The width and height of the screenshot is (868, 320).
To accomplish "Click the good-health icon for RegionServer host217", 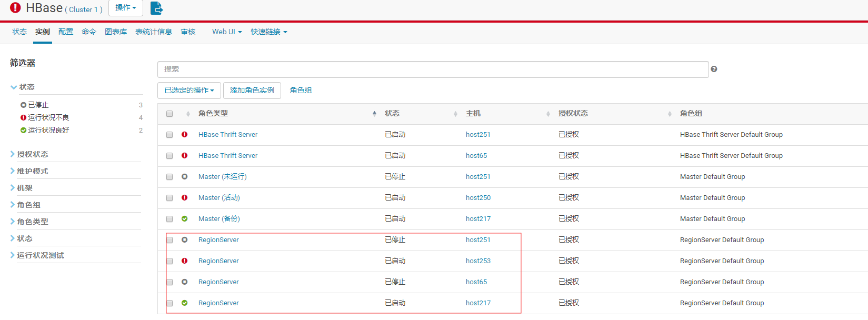I will point(185,303).
